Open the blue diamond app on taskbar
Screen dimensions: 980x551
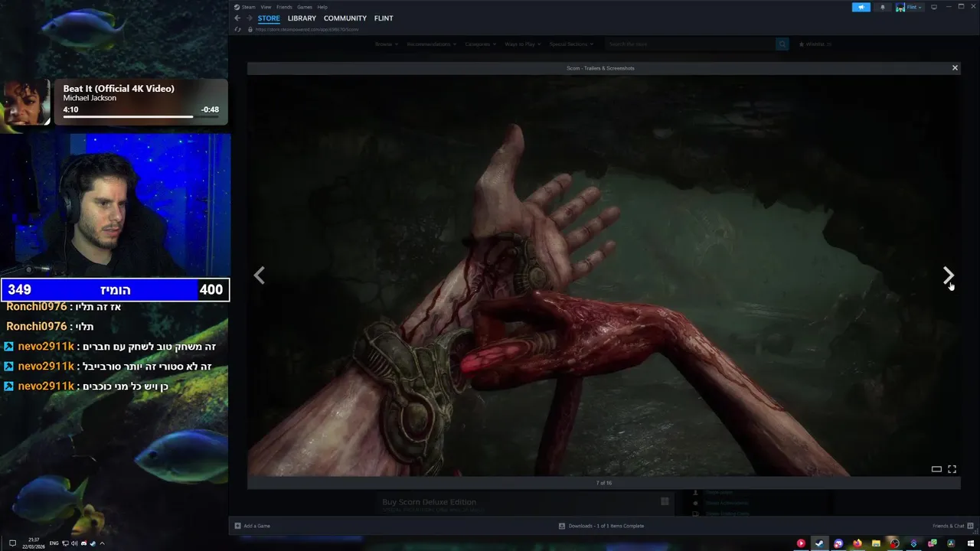(x=913, y=543)
